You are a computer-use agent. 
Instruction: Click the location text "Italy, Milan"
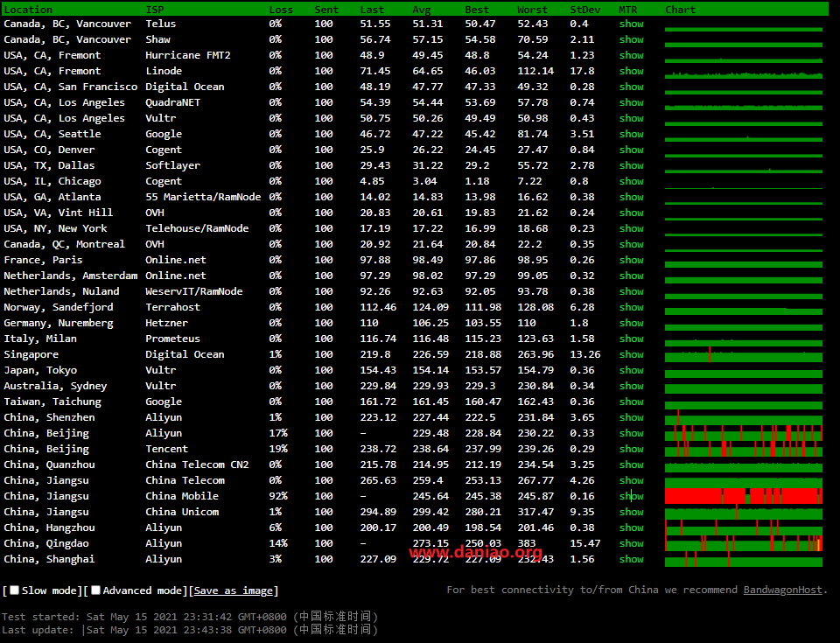(x=40, y=339)
